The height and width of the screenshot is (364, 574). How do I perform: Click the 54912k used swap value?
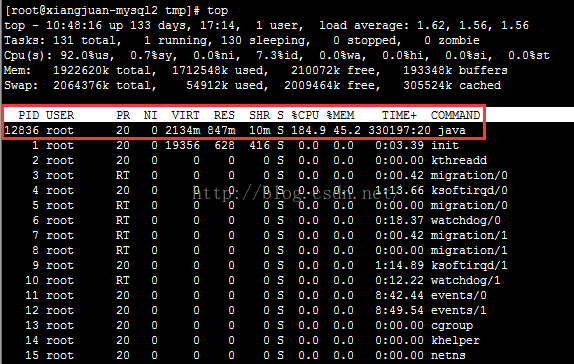point(207,85)
